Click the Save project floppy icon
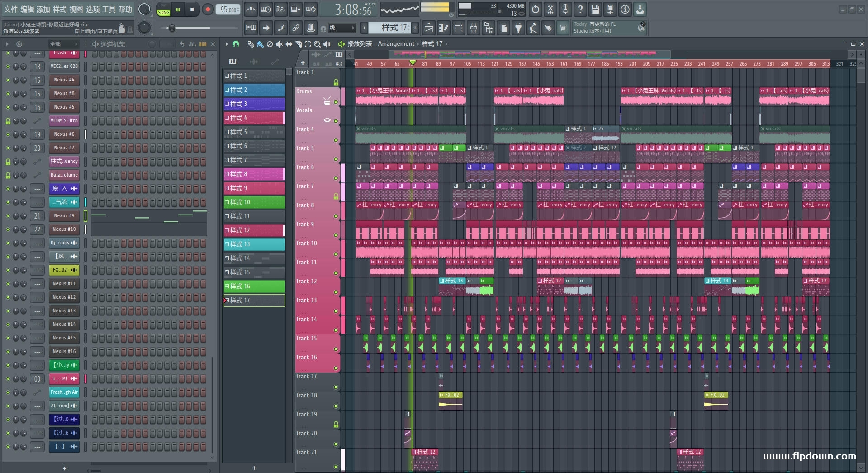This screenshot has width=868, height=473. (x=595, y=9)
